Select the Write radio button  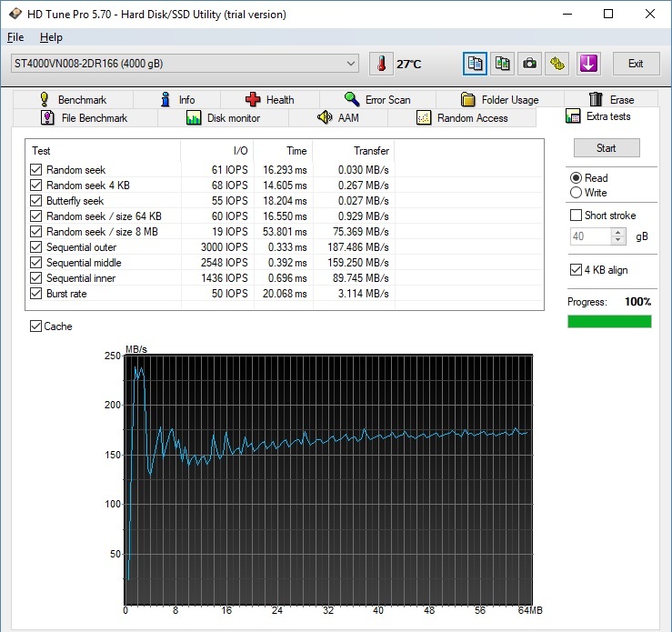tap(576, 193)
